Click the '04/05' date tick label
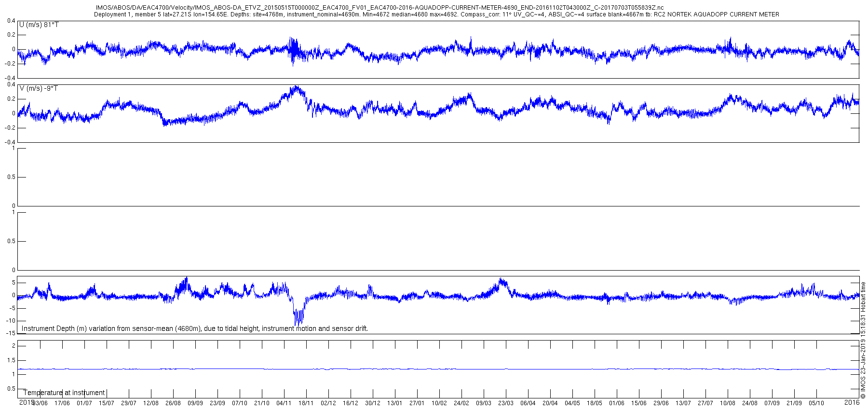Viewport: 868px width, 410px height. 572,403
